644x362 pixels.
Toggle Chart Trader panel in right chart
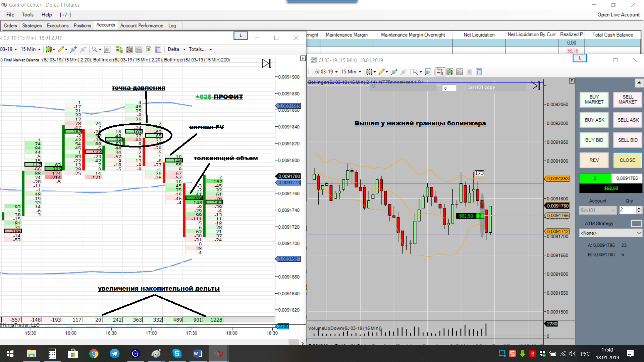point(440,72)
